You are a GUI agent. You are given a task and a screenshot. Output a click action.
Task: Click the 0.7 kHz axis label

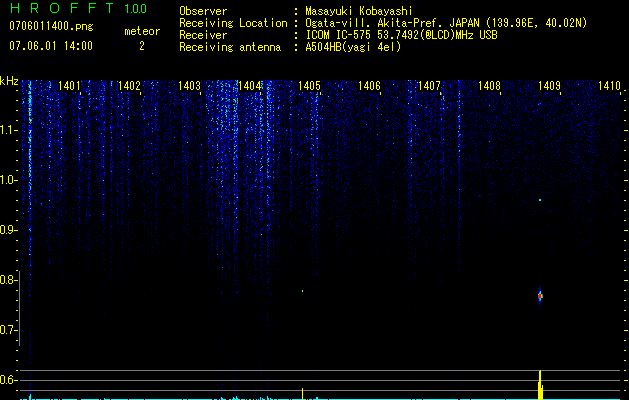(x=8, y=330)
